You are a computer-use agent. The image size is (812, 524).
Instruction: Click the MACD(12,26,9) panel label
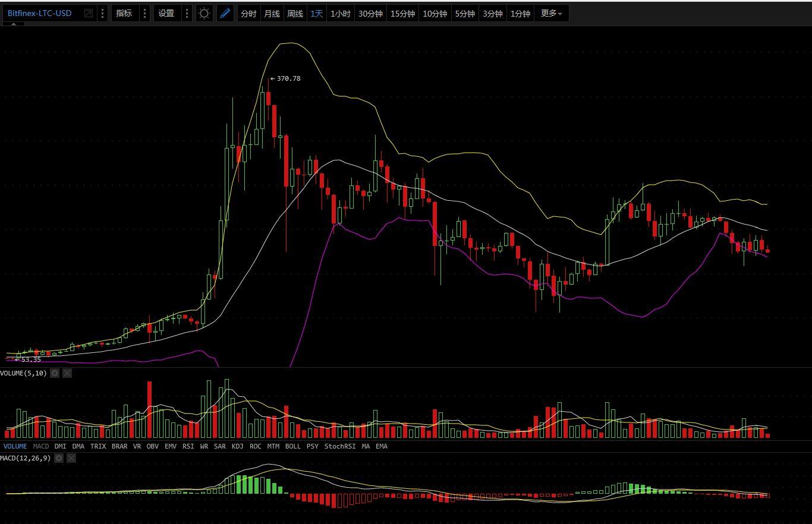[x=26, y=458]
